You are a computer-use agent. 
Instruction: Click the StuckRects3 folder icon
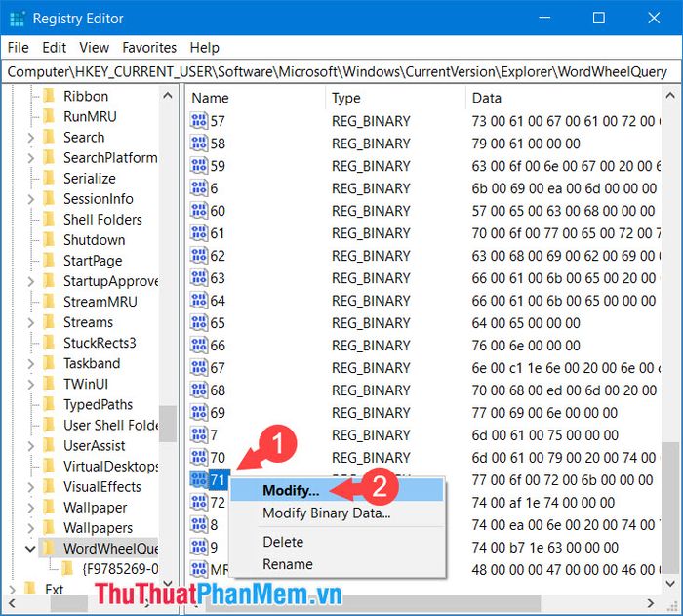pyautogui.click(x=49, y=343)
